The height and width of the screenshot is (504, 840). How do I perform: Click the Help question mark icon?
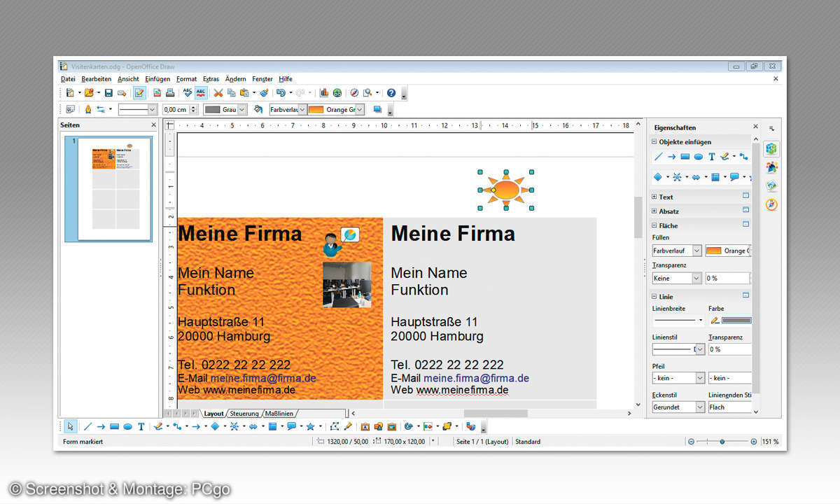[x=391, y=92]
